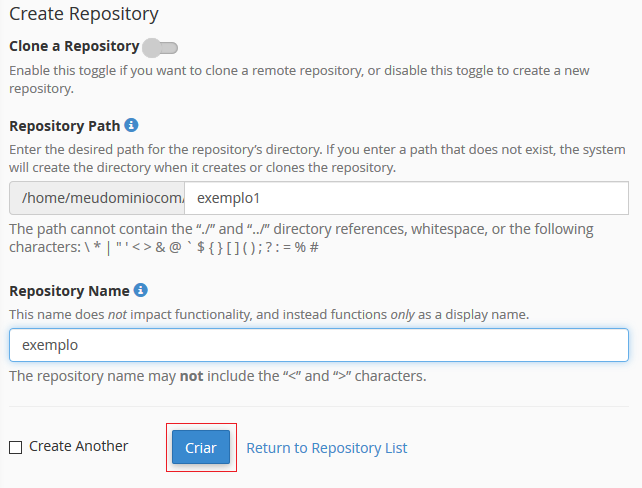The height and width of the screenshot is (488, 642).
Task: Click the 'does not impact functionality' description
Action: pos(269,314)
